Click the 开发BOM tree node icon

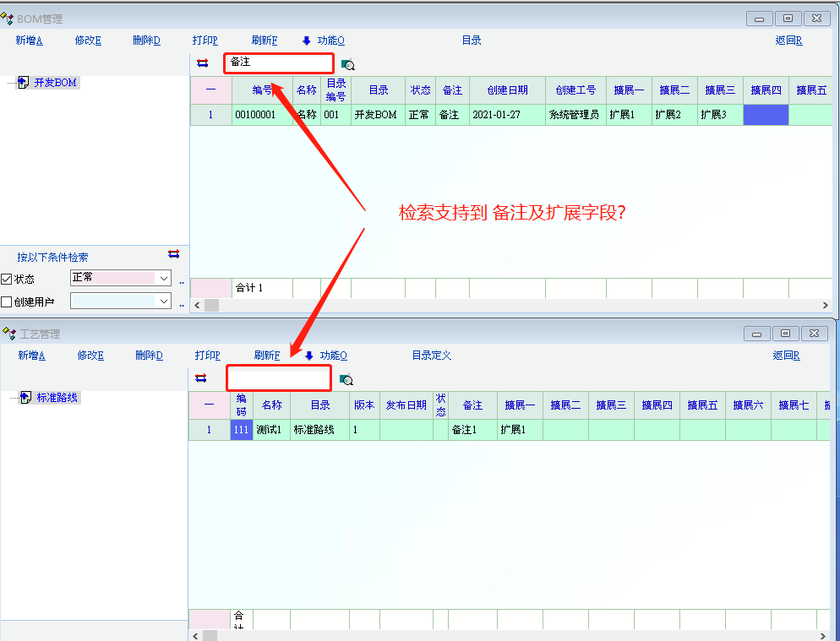(x=24, y=82)
